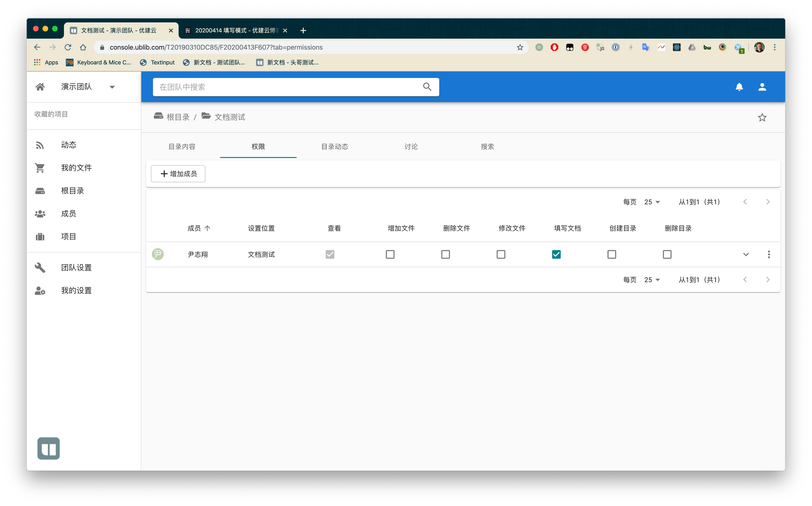Enable 删除目录 permission checkbox

[667, 254]
